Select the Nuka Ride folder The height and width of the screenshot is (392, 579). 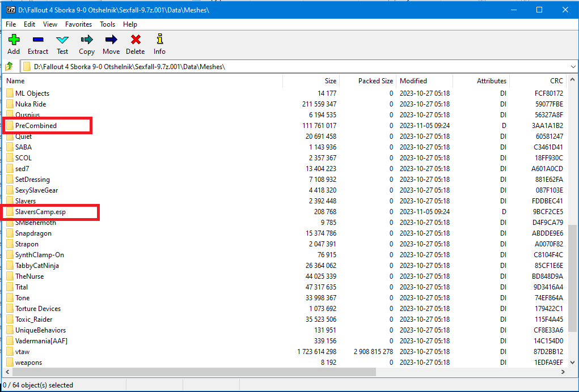point(31,104)
